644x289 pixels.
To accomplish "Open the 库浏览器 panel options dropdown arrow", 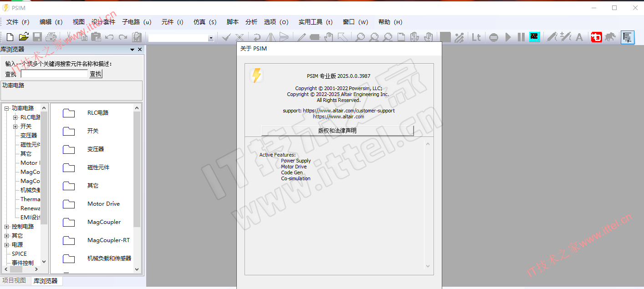I will point(133,50).
